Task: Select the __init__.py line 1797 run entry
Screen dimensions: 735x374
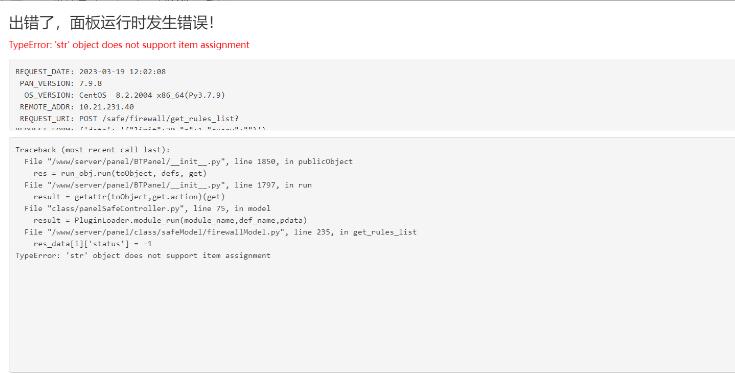Action: click(x=168, y=185)
